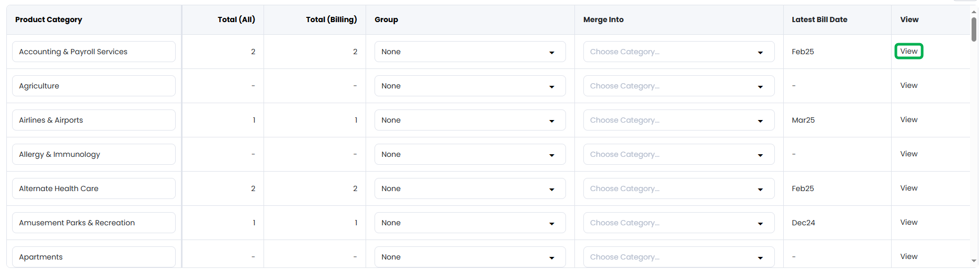
Task: Edit the Agriculture category name field
Action: pyautogui.click(x=94, y=86)
